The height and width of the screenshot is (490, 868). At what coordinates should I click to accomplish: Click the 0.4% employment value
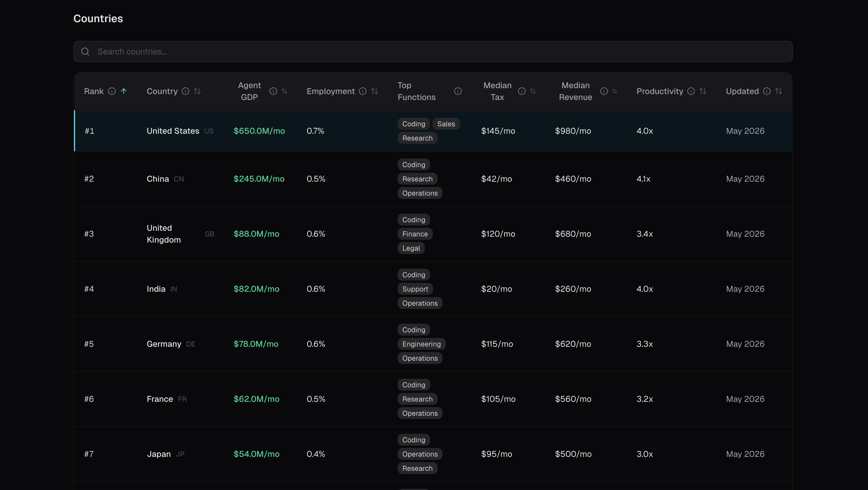click(x=316, y=454)
